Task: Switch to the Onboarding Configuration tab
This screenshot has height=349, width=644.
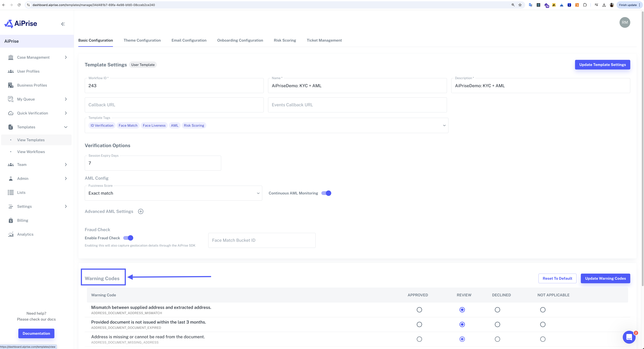Action: [240, 41]
